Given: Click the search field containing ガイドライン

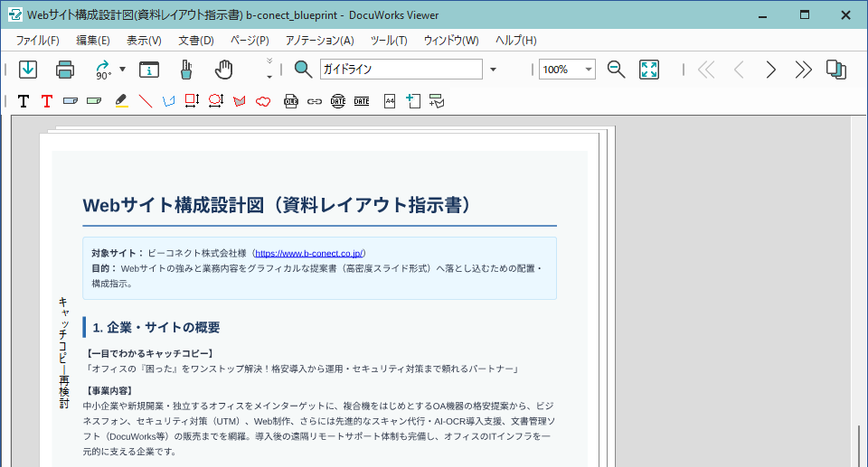Looking at the screenshot, I should pyautogui.click(x=401, y=70).
